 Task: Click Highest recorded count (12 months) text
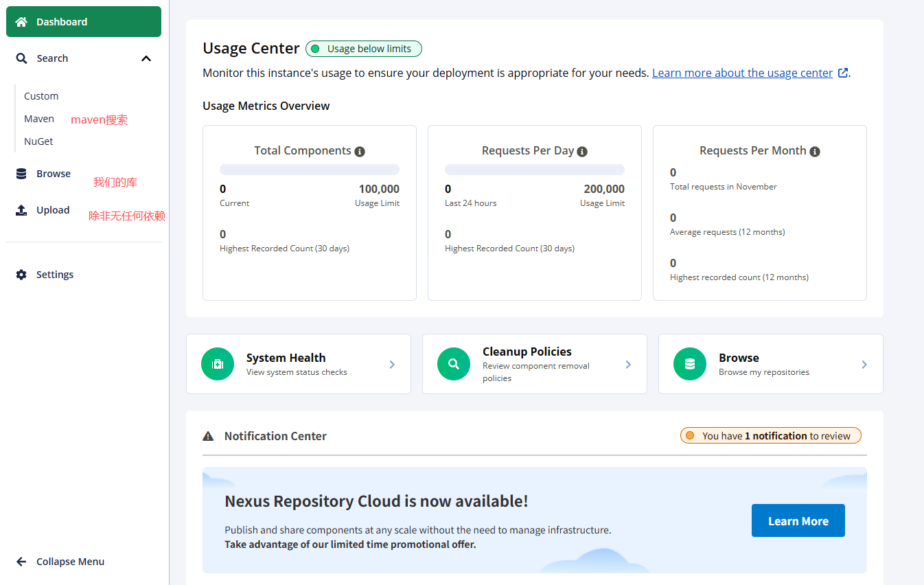coord(739,277)
